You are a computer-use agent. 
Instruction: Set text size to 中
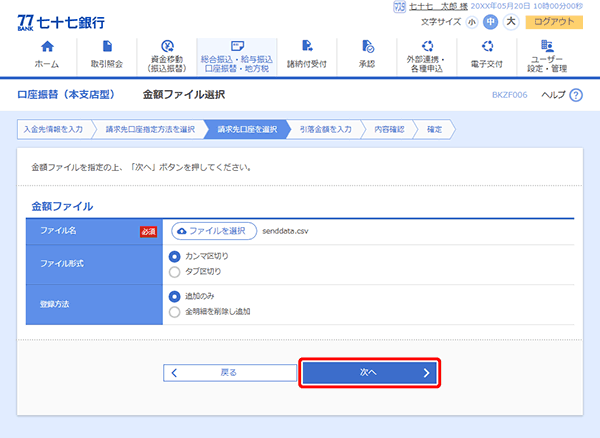pyautogui.click(x=490, y=22)
